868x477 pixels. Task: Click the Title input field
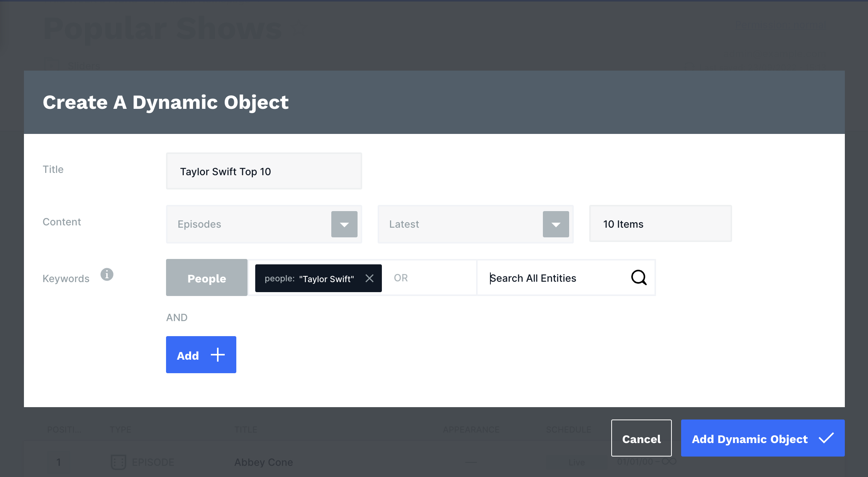pyautogui.click(x=264, y=171)
